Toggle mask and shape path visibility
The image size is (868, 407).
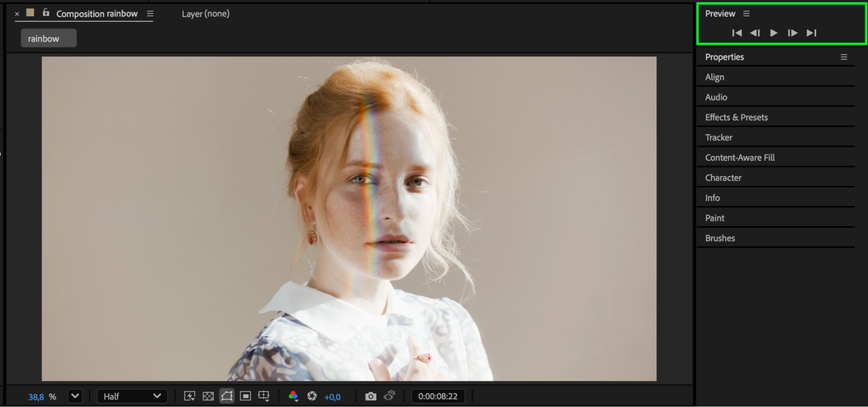[227, 396]
